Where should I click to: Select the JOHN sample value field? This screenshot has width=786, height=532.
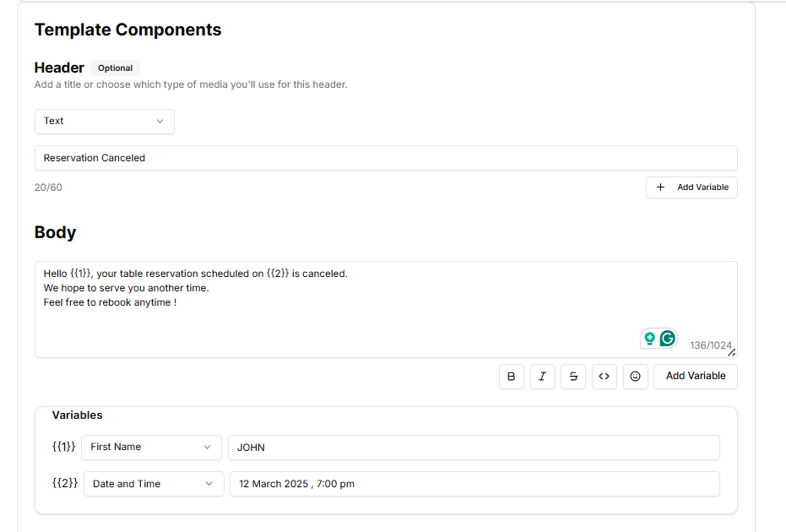(x=473, y=448)
